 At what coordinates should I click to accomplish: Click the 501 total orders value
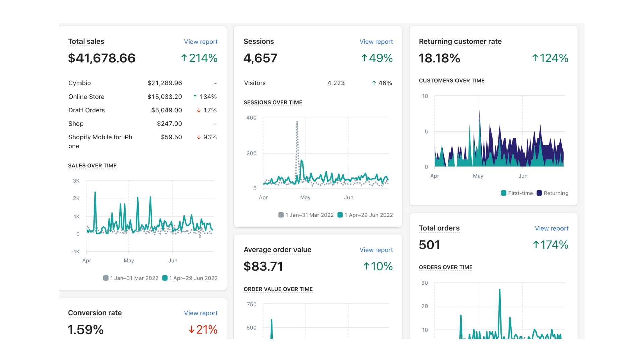pyautogui.click(x=429, y=245)
